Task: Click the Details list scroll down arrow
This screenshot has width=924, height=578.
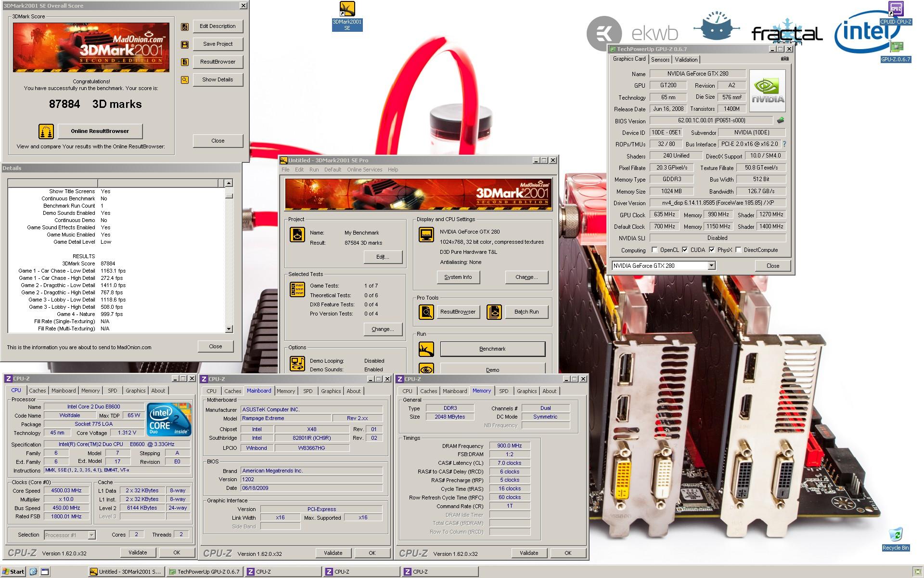Action: (229, 329)
